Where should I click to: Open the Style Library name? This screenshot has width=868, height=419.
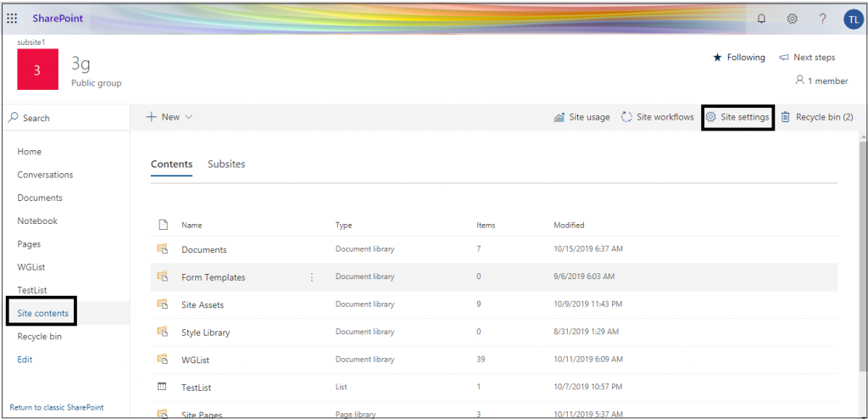[x=205, y=332]
